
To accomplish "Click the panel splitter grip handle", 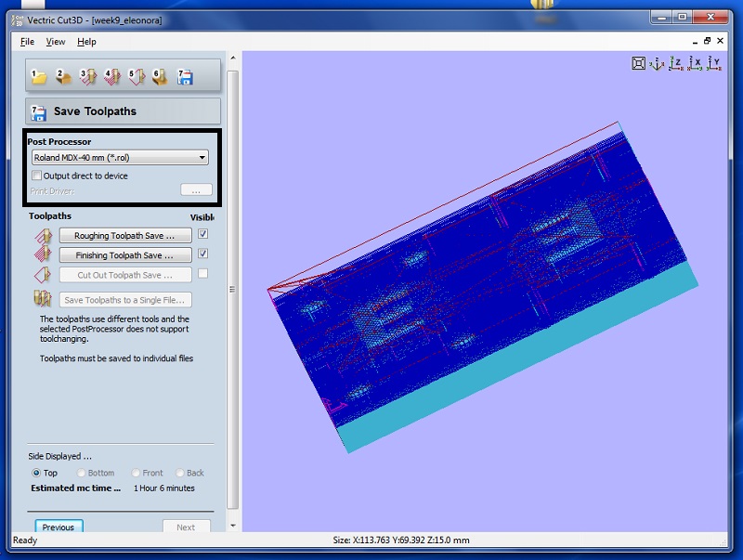I will (232, 289).
